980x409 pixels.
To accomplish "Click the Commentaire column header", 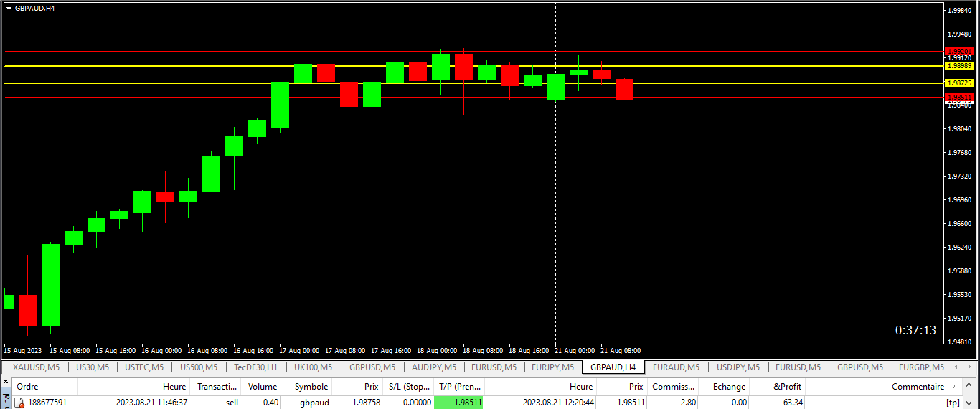I will pyautogui.click(x=918, y=387).
